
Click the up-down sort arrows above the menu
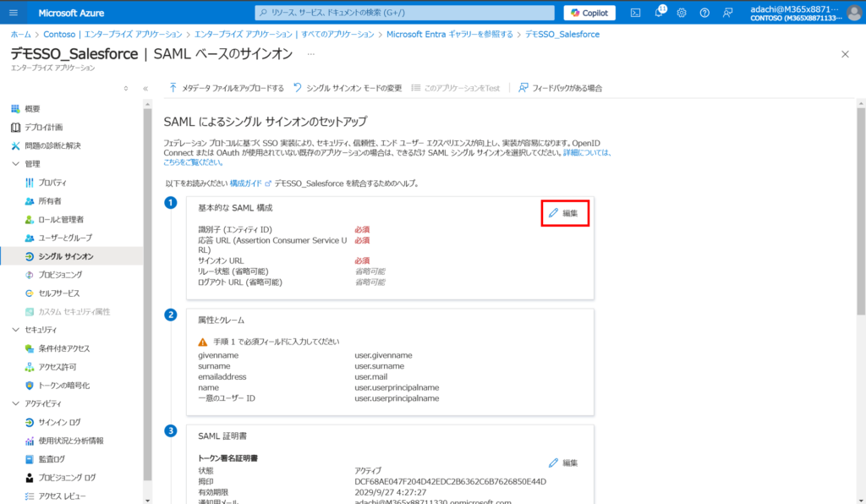point(126,88)
